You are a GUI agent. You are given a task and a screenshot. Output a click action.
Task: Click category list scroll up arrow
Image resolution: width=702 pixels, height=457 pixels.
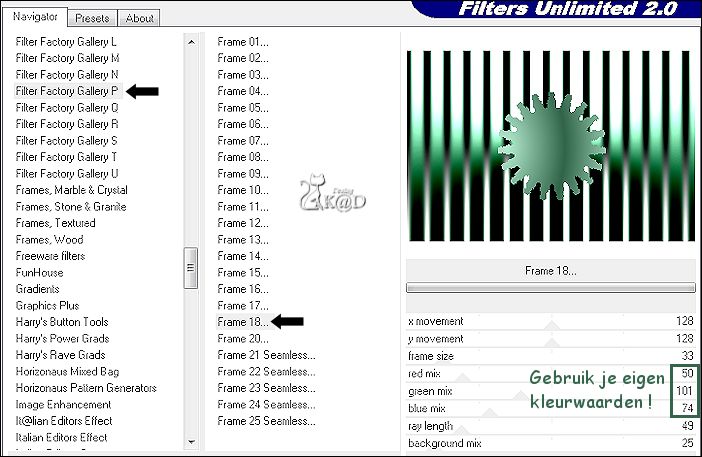coord(191,42)
